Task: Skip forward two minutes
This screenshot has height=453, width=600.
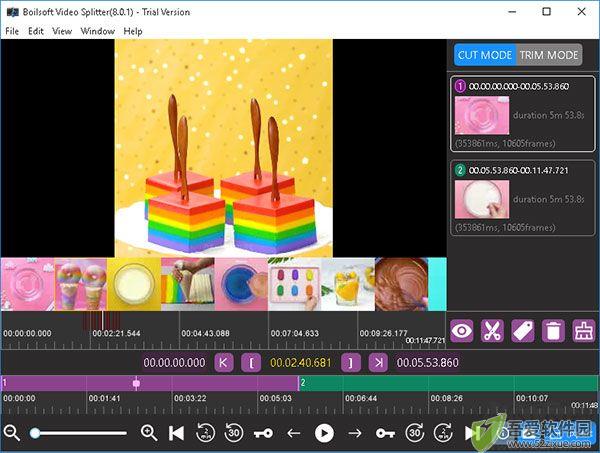Action: (x=443, y=433)
